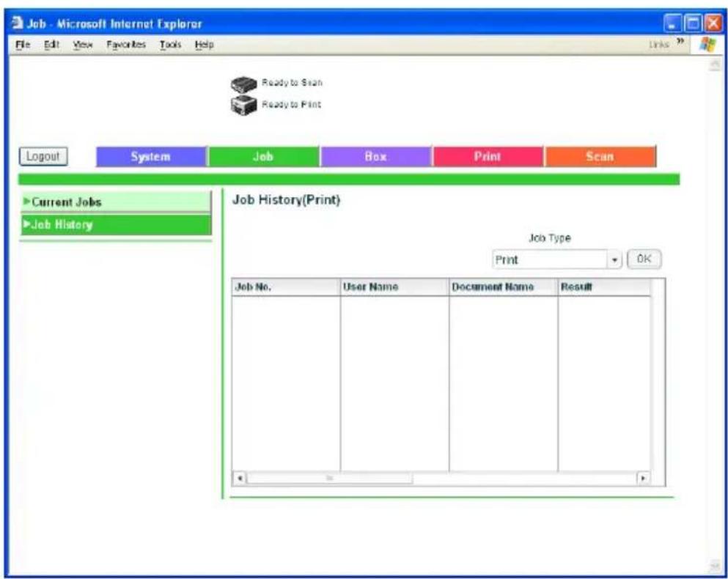Viewport: 728px width, 579px height.
Task: Click the Job No. column header
Action: pyautogui.click(x=285, y=287)
